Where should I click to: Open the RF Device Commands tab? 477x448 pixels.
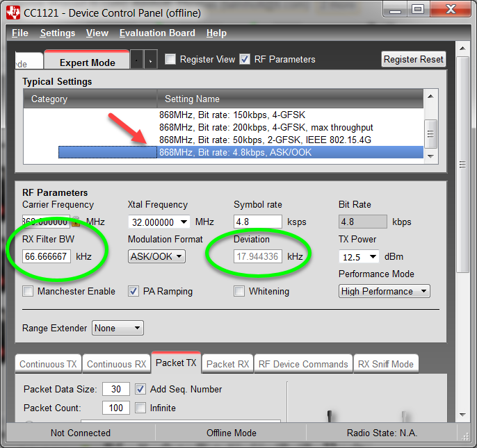pos(303,364)
